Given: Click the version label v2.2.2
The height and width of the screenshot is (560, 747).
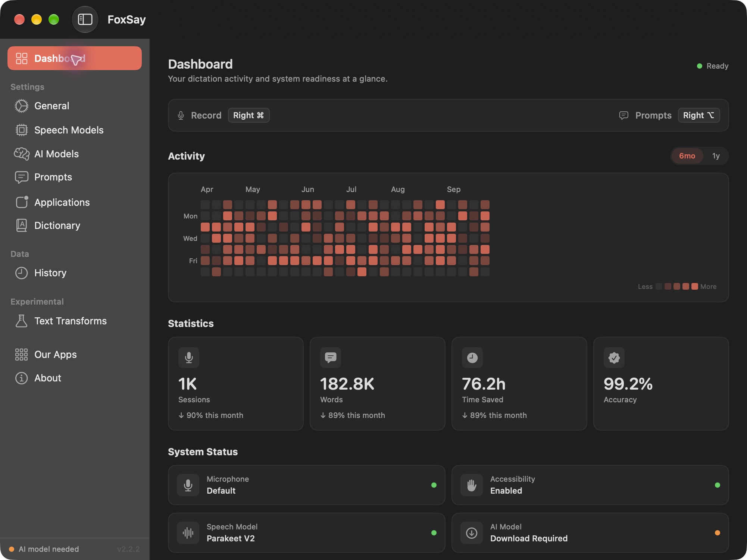Looking at the screenshot, I should tap(128, 549).
